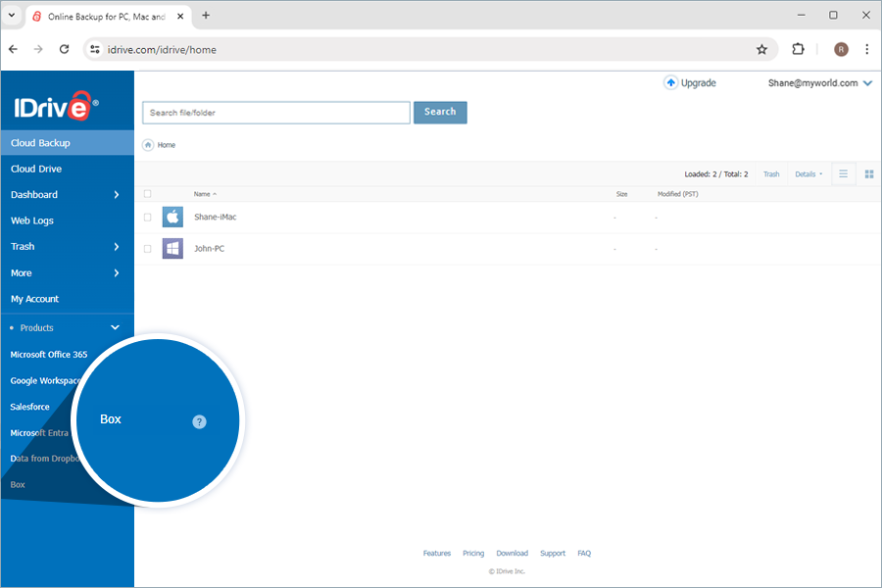This screenshot has height=588, width=882.
Task: Open the Features footer link
Action: coord(437,553)
